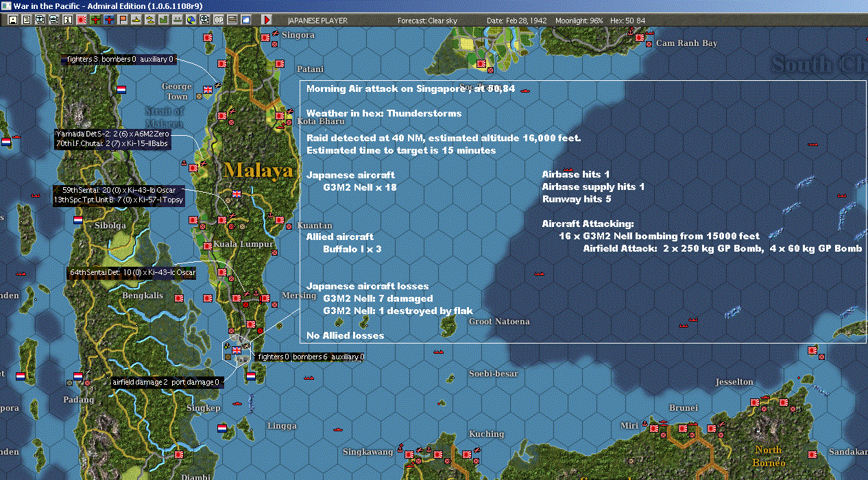
Task: Select the red plane on blue background icon
Action: click(x=110, y=20)
